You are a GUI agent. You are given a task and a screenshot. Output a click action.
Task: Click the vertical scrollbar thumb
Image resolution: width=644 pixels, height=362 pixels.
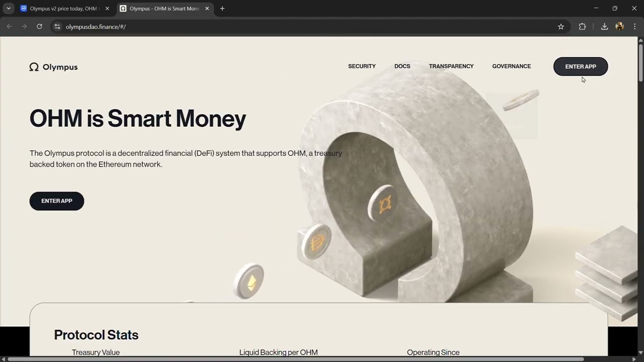tap(640, 63)
